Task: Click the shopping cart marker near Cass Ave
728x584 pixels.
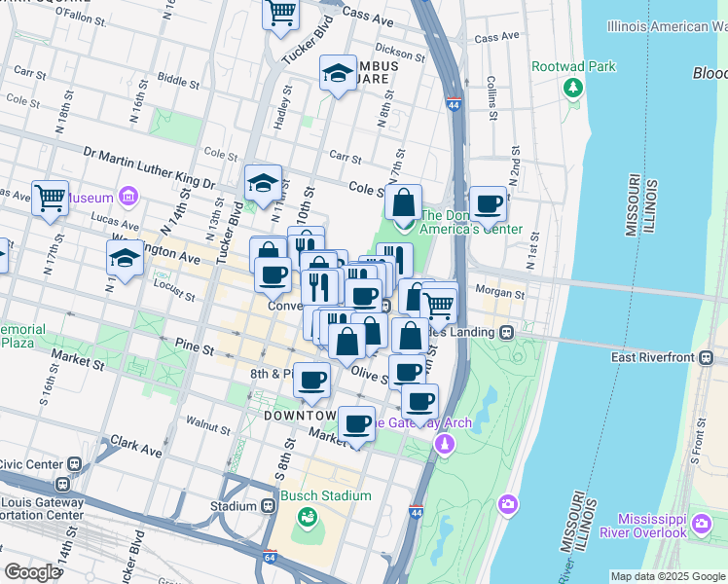Action: tap(280, 16)
